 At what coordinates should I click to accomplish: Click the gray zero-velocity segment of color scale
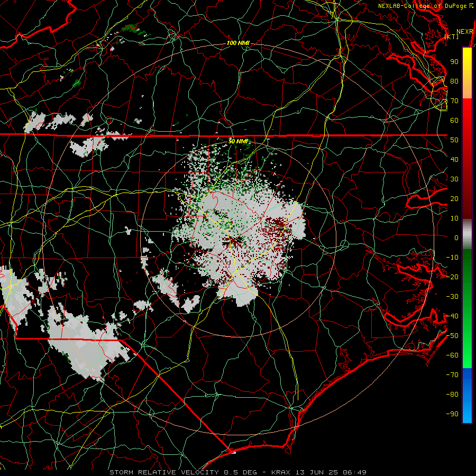[x=467, y=234]
